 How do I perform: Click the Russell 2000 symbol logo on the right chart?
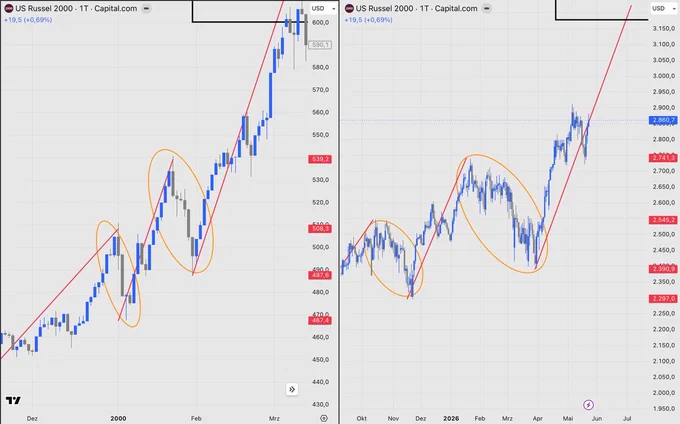point(349,8)
